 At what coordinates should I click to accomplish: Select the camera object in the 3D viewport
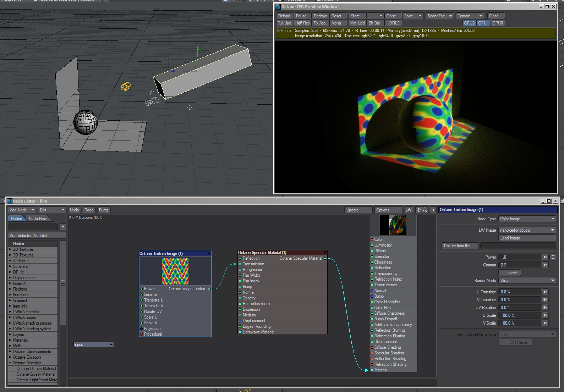152,99
